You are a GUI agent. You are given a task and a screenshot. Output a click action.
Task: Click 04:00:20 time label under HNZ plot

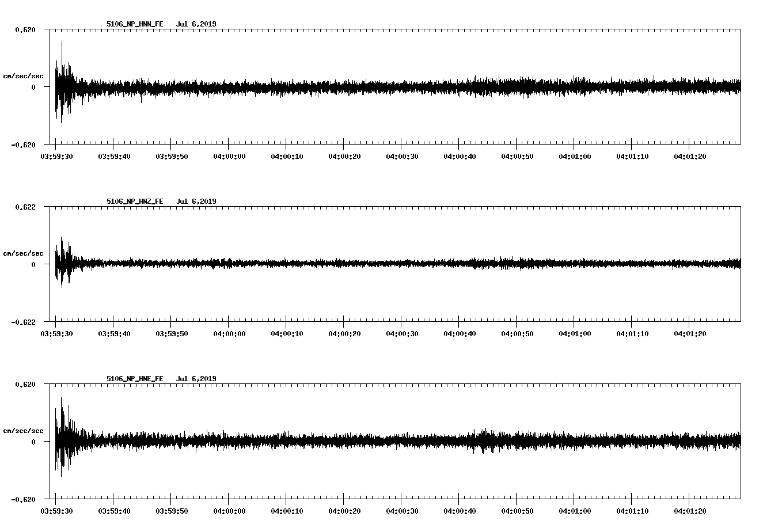344,333
